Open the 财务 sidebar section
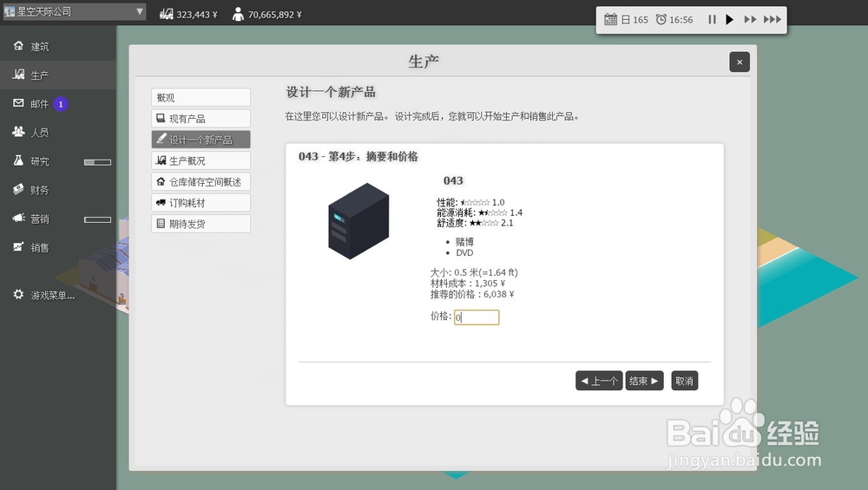Screen dimensions: 868x490 [x=58, y=190]
